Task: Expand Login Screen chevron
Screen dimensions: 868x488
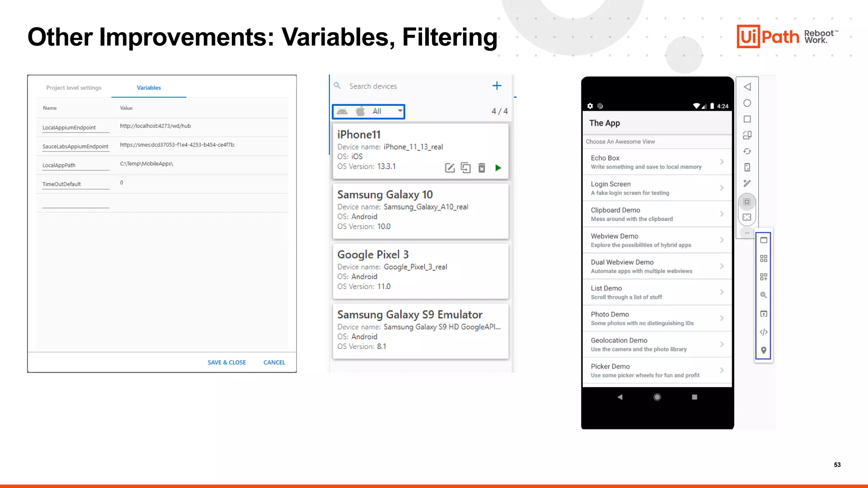Action: coord(722,188)
